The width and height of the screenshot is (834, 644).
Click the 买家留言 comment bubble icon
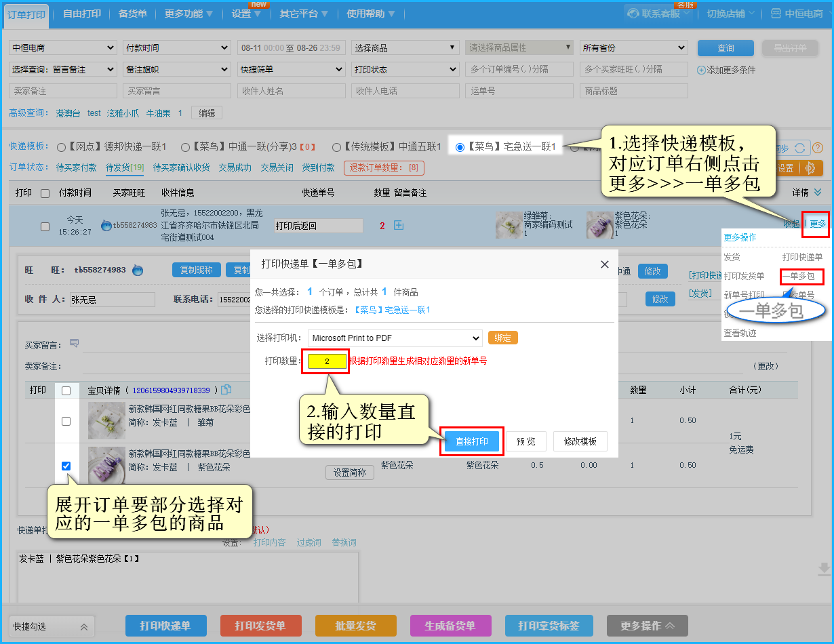[74, 344]
